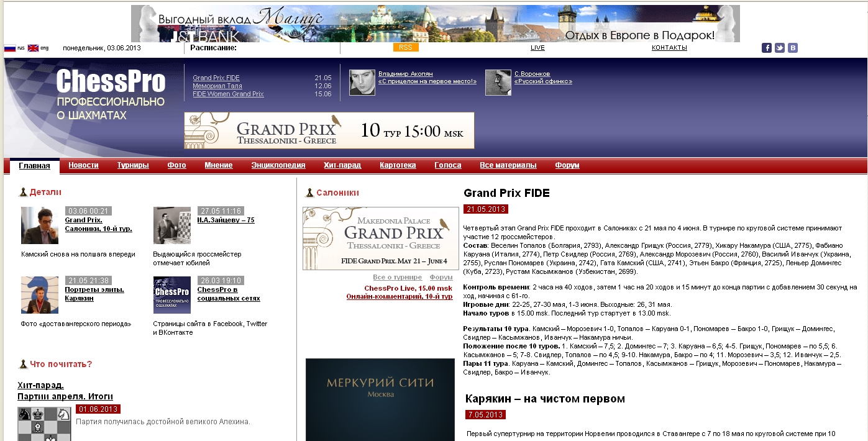
Task: Follow the Онлайн-комментарий, 10-й тур link
Action: pos(399,297)
